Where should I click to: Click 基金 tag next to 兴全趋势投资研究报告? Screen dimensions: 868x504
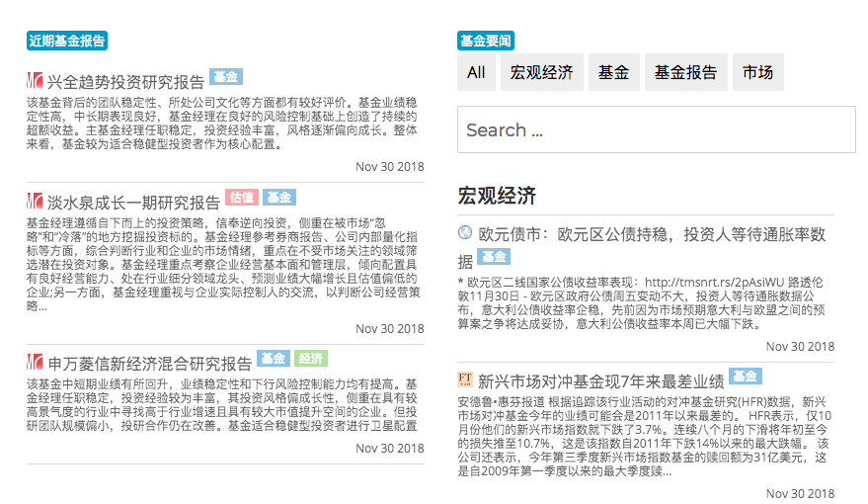(226, 77)
